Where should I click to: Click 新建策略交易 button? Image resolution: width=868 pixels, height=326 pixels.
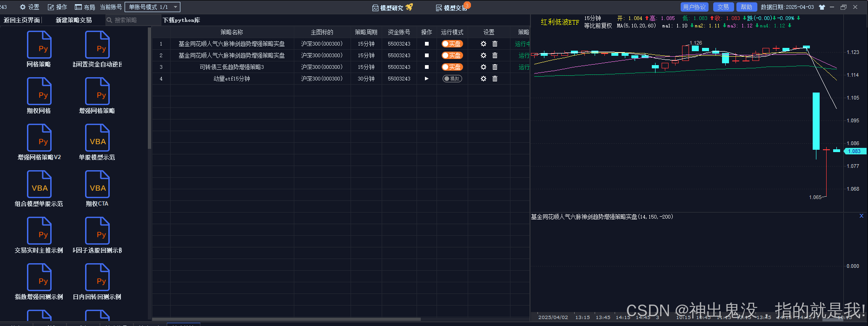click(74, 20)
